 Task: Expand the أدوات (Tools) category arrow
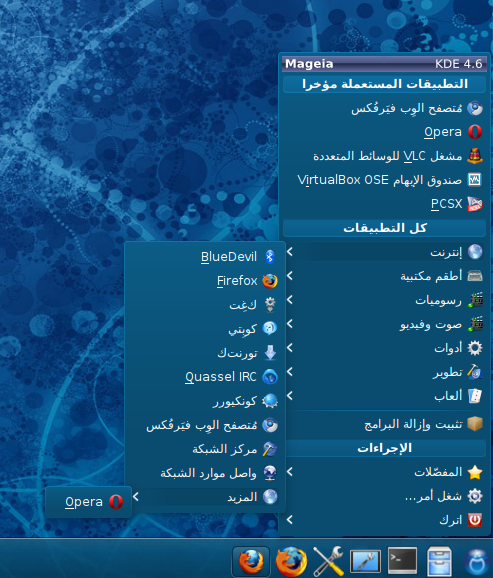click(x=290, y=348)
